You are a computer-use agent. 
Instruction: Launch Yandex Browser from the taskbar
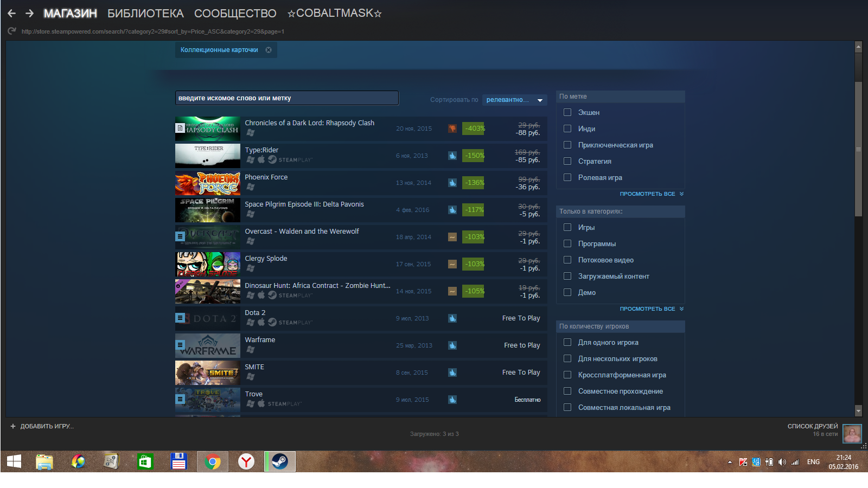tap(246, 461)
